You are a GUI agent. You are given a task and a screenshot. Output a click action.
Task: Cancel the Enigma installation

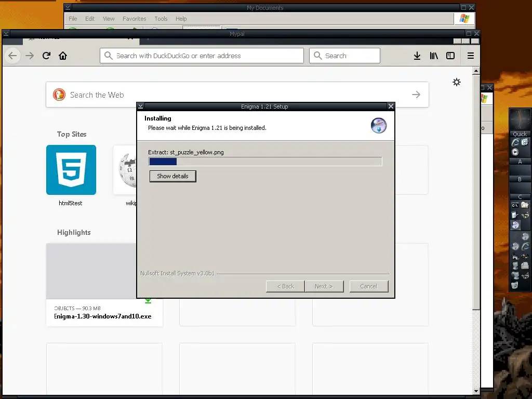click(x=369, y=286)
